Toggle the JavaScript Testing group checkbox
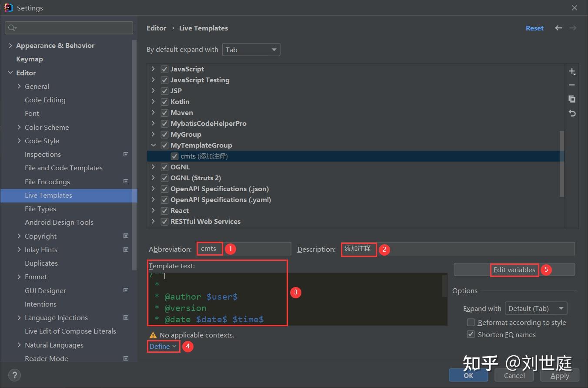588x388 pixels. pos(164,80)
